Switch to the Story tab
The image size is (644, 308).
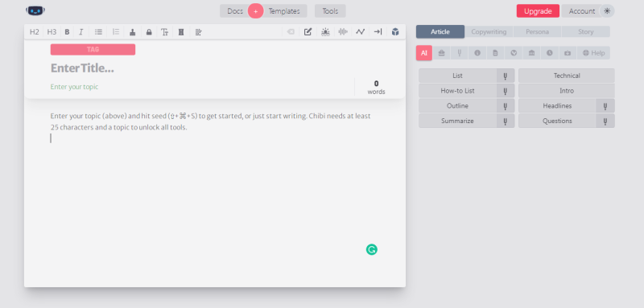[x=586, y=31]
